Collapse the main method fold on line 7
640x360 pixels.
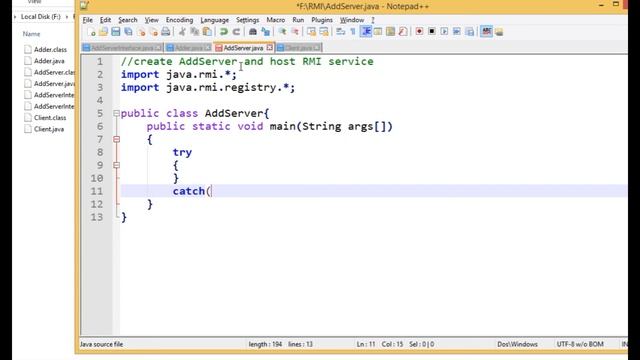pos(116,140)
